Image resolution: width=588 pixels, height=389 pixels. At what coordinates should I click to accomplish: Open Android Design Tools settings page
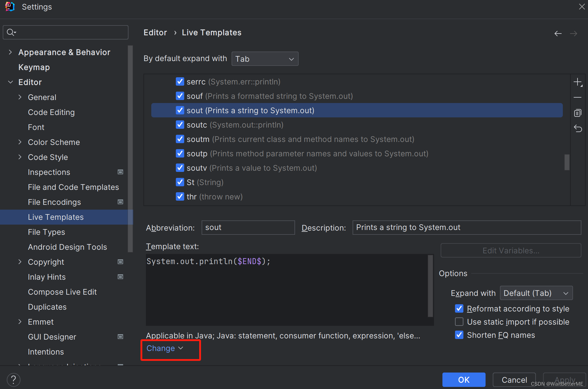tap(67, 247)
